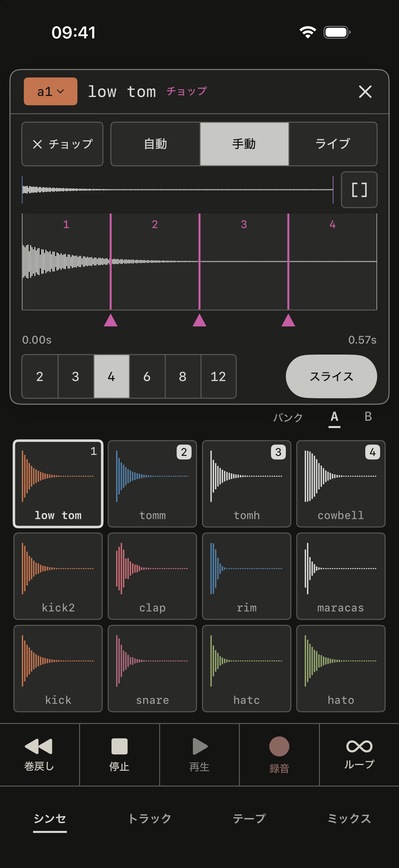The height and width of the screenshot is (868, 399).
Task: Select the cowbell pad
Action: (341, 484)
